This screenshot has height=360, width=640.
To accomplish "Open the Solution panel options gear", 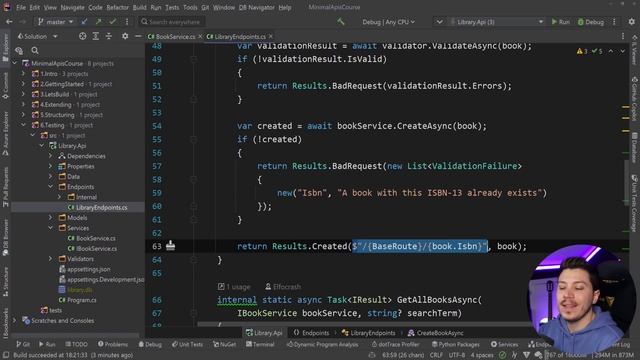I will pos(125,36).
